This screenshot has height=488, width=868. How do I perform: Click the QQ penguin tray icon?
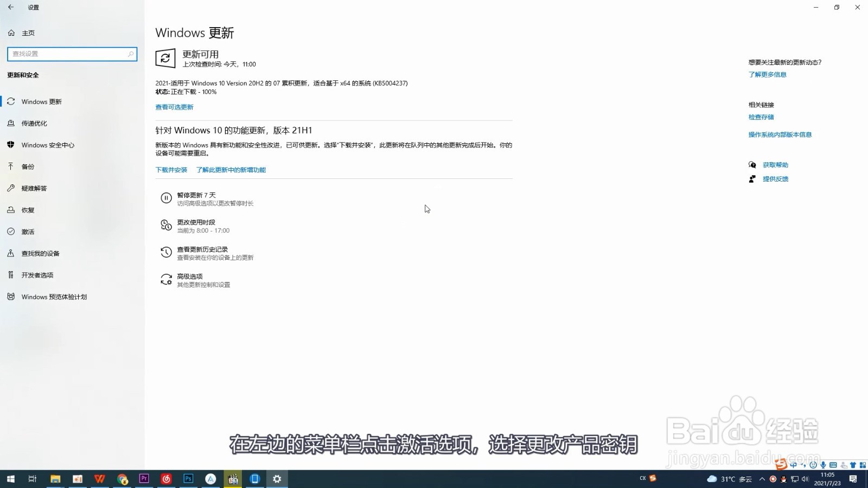tap(783, 479)
